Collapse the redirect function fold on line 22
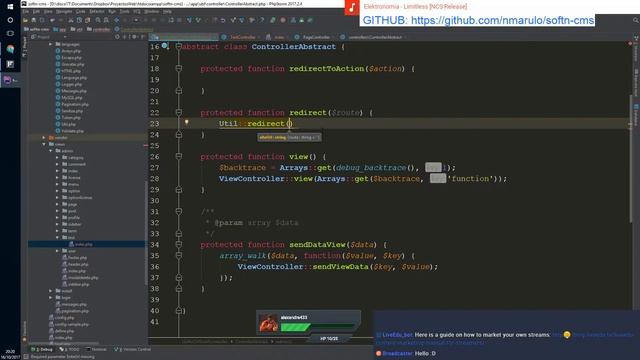Image resolution: width=640 pixels, height=360 pixels. click(x=178, y=113)
